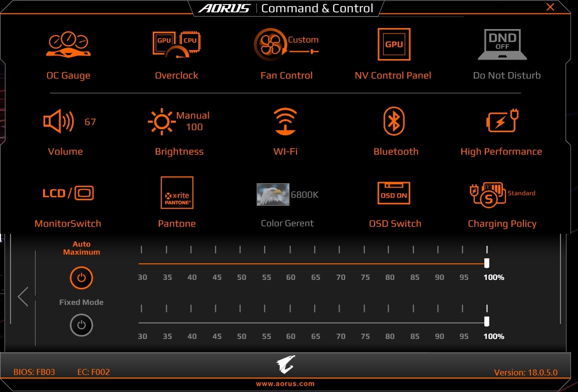This screenshot has width=578, height=392.
Task: Click the Bluetooth label
Action: click(x=396, y=151)
